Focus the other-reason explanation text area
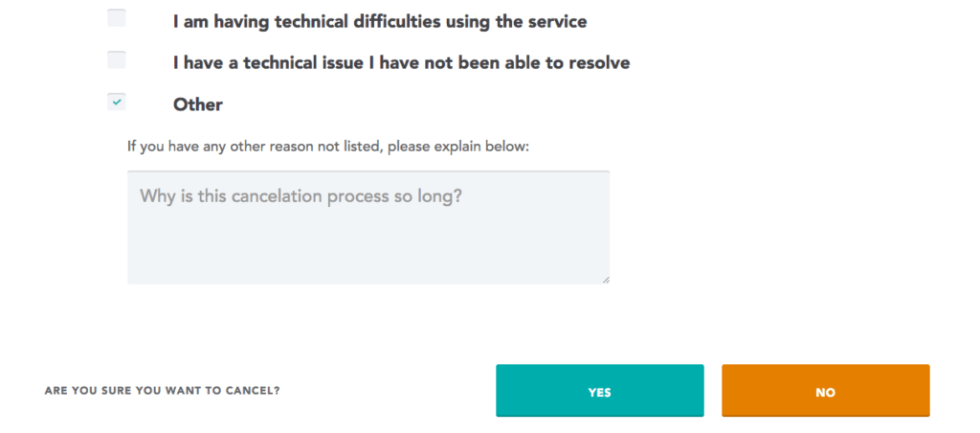 tap(368, 227)
